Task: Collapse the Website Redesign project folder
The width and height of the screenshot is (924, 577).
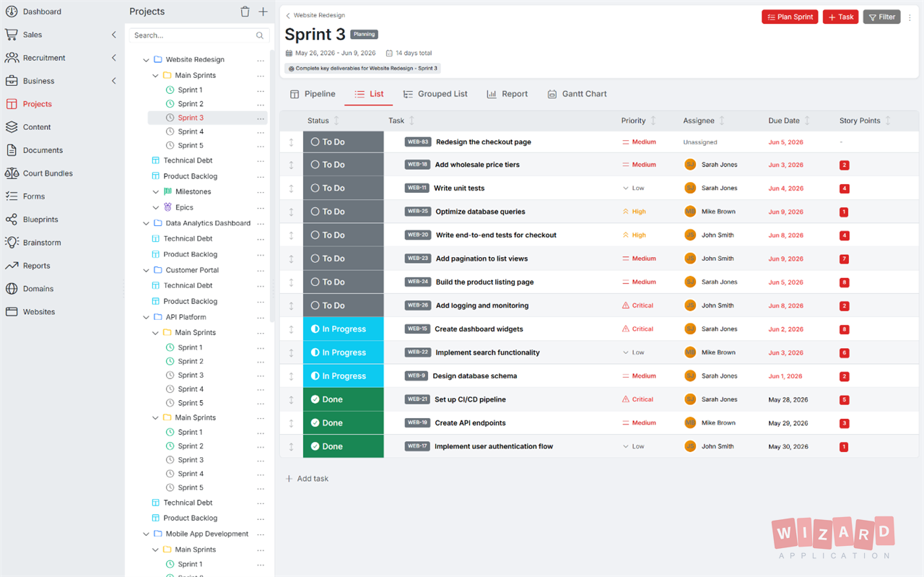Action: (147, 60)
